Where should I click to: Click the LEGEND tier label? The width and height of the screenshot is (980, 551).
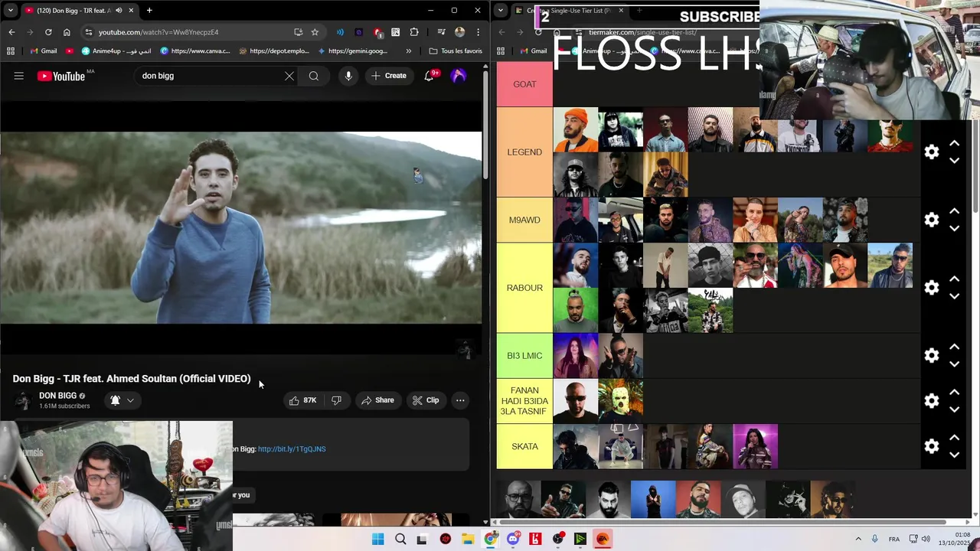(524, 152)
